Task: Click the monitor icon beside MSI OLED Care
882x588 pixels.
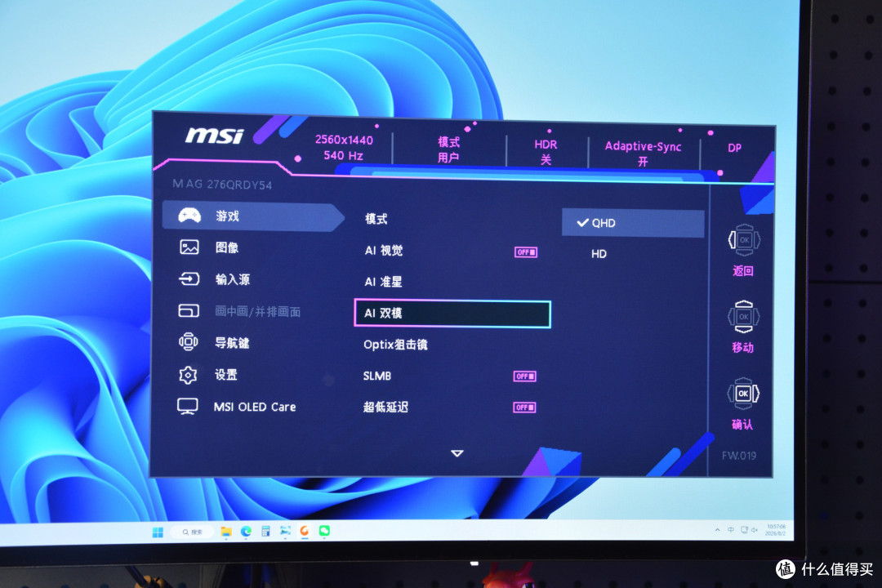Action: pos(187,406)
